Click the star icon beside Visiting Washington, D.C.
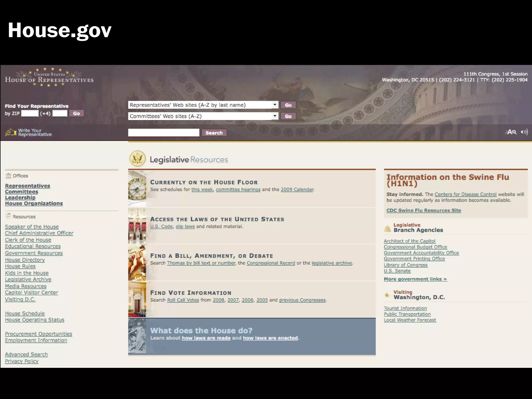 point(387,295)
